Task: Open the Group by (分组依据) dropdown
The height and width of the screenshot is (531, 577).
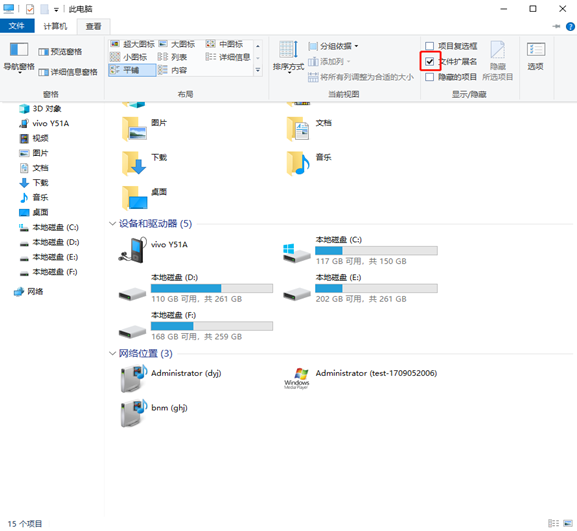Action: pyautogui.click(x=333, y=46)
